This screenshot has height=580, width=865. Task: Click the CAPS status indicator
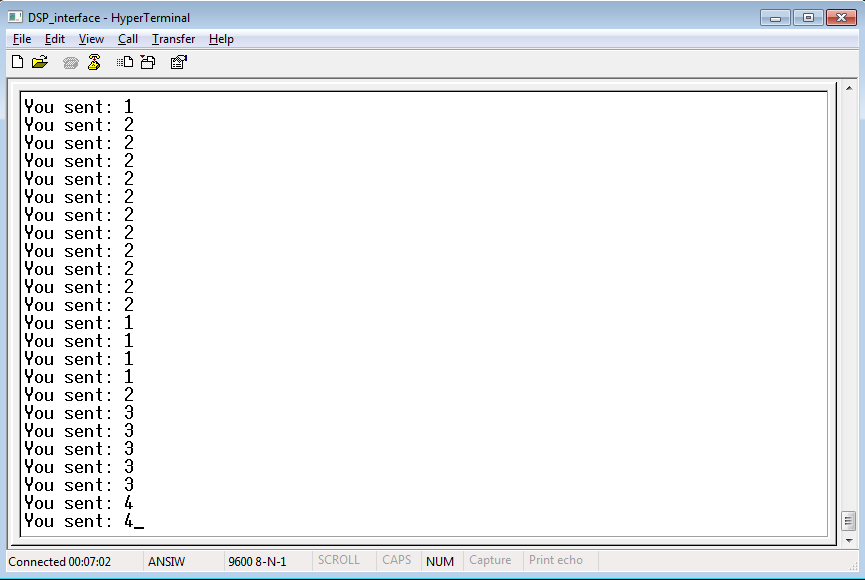tap(397, 560)
